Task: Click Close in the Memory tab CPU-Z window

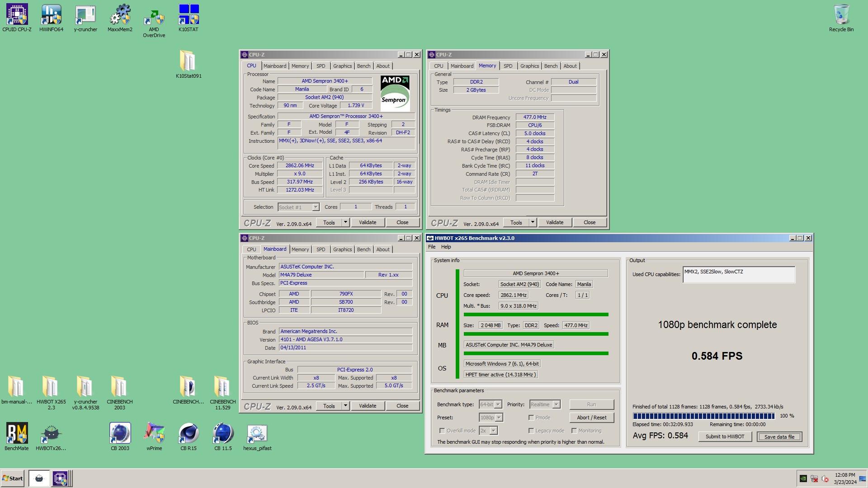Action: 589,222
